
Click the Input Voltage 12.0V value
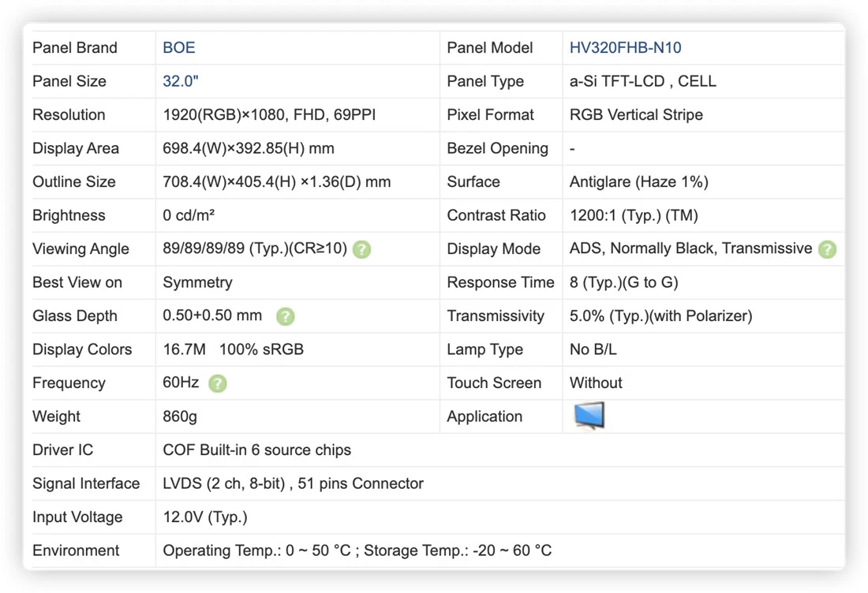(205, 517)
